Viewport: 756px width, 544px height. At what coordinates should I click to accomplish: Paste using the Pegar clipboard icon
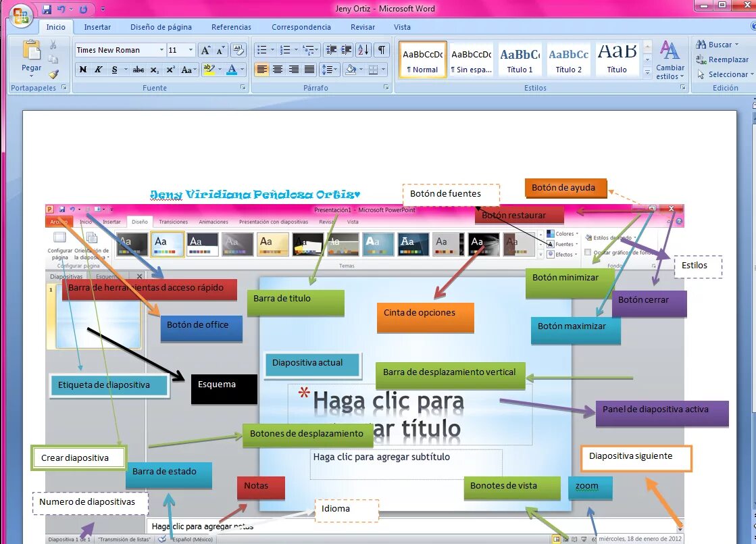pyautogui.click(x=31, y=50)
